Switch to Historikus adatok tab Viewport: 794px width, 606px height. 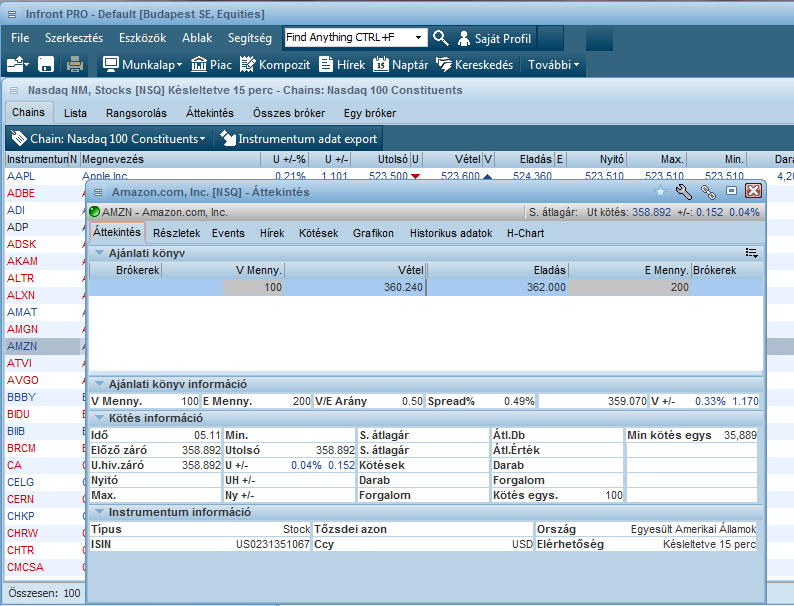click(451, 233)
